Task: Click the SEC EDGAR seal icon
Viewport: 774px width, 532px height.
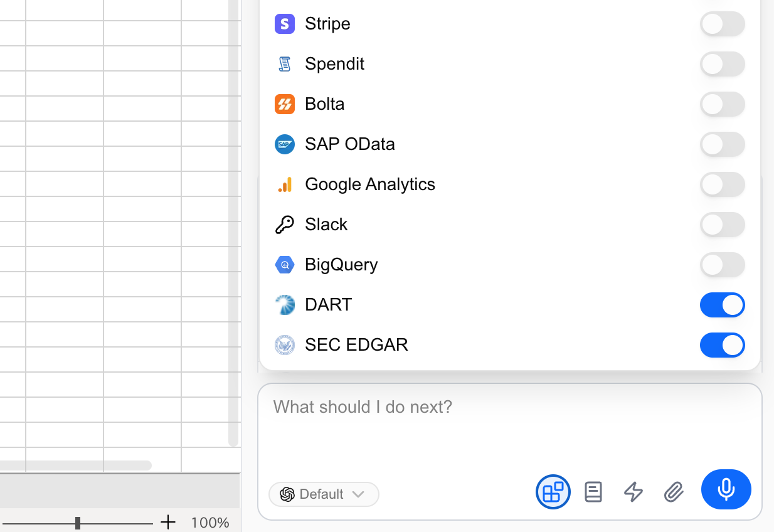Action: (285, 345)
